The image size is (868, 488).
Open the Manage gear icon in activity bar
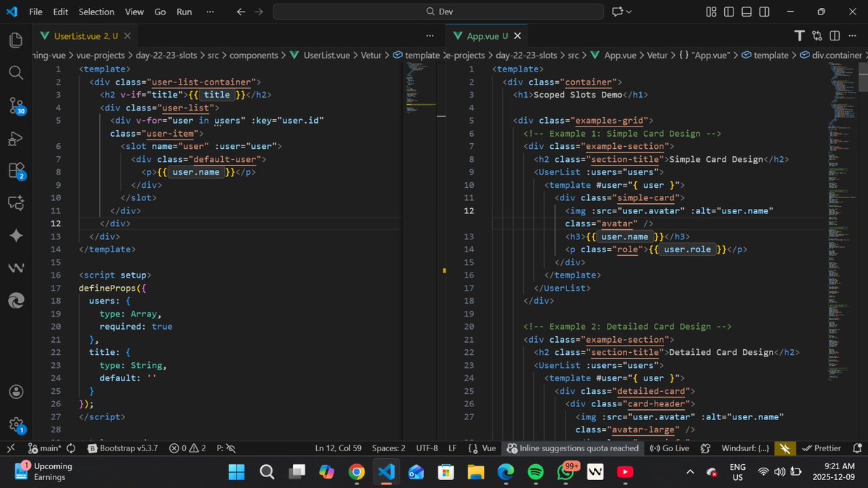(16, 424)
